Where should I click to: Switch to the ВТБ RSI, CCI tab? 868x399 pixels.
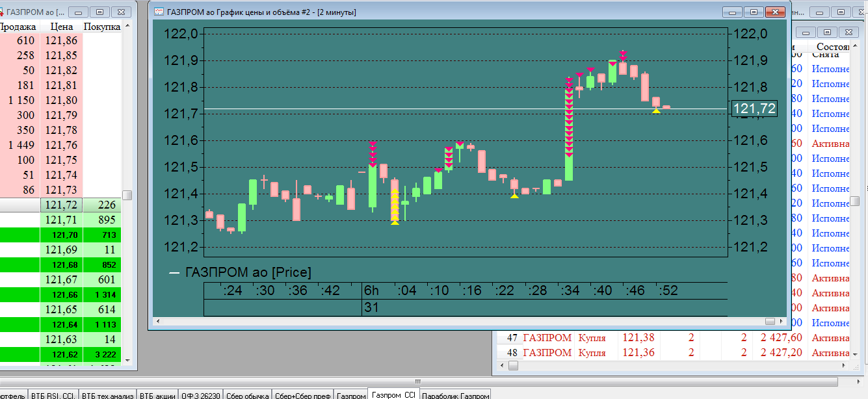pyautogui.click(x=54, y=394)
